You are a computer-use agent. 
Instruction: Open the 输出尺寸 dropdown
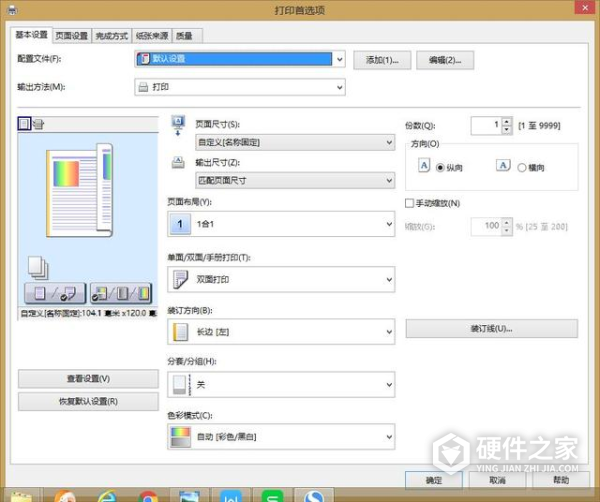pos(295,180)
